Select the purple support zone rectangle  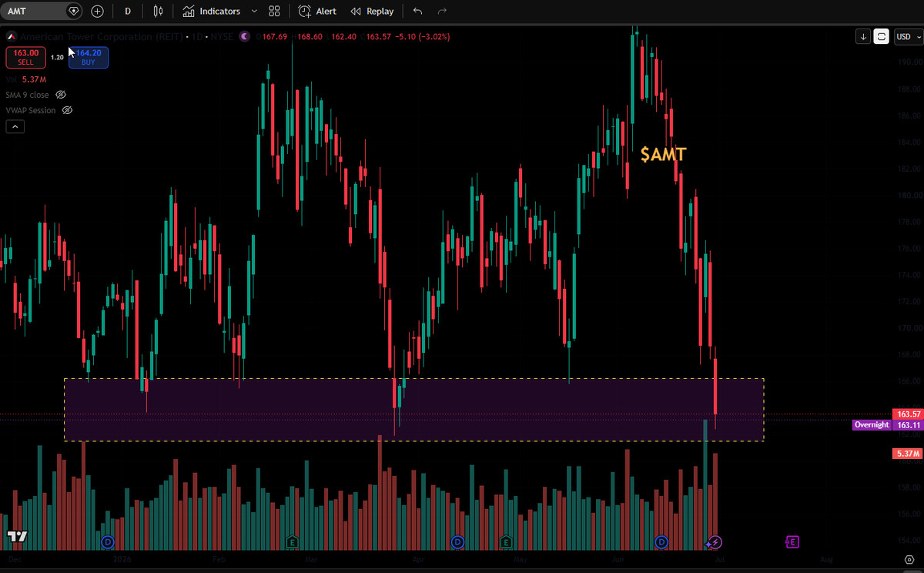414,410
